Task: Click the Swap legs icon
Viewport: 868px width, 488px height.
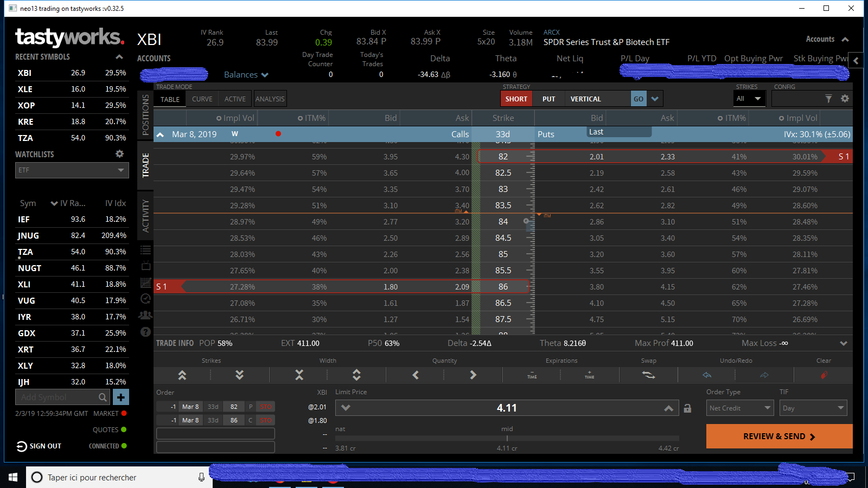Action: coord(649,375)
